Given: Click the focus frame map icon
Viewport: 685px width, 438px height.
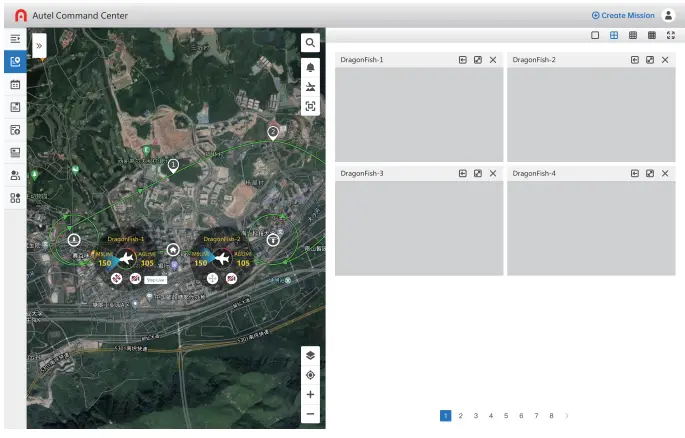Looking at the screenshot, I should [x=310, y=106].
